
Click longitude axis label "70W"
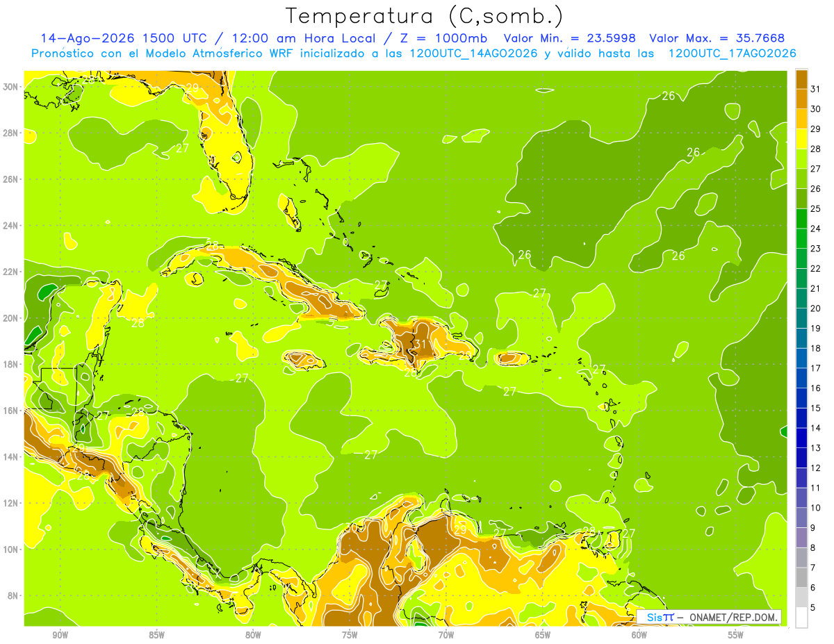pyautogui.click(x=446, y=635)
